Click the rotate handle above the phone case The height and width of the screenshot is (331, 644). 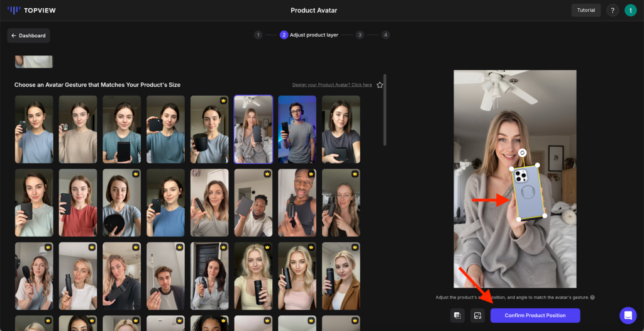coord(522,153)
